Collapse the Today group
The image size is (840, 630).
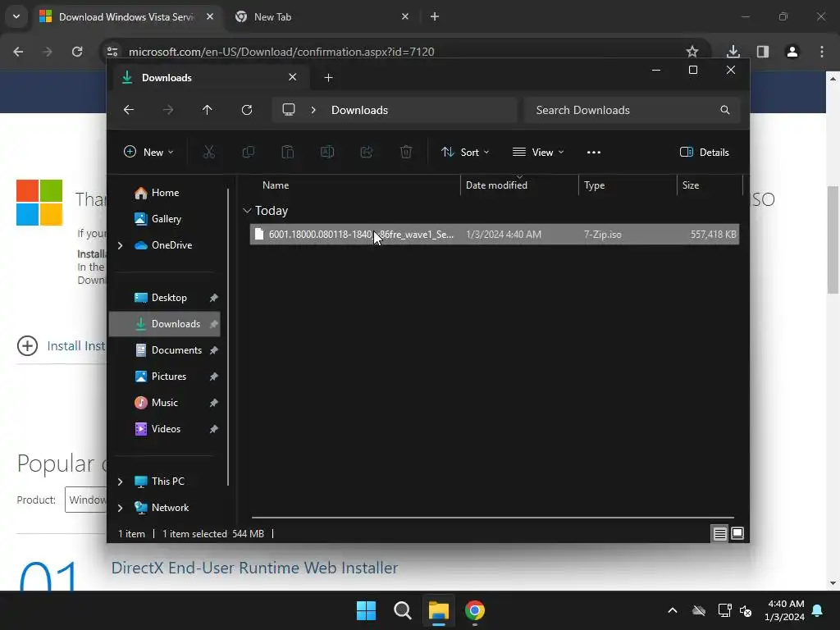click(x=247, y=211)
